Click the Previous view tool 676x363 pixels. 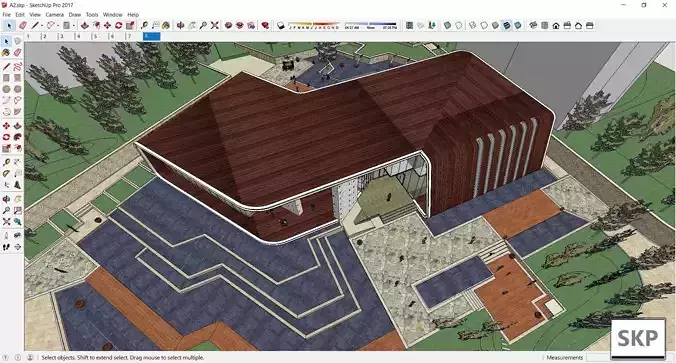point(17,222)
